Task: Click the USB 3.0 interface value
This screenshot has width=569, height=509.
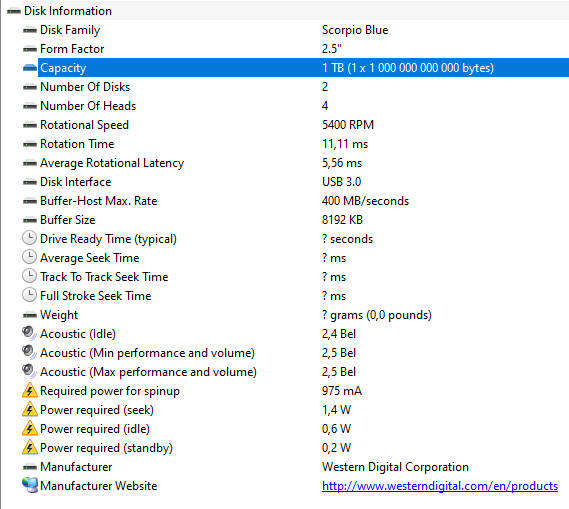Action: [x=341, y=182]
